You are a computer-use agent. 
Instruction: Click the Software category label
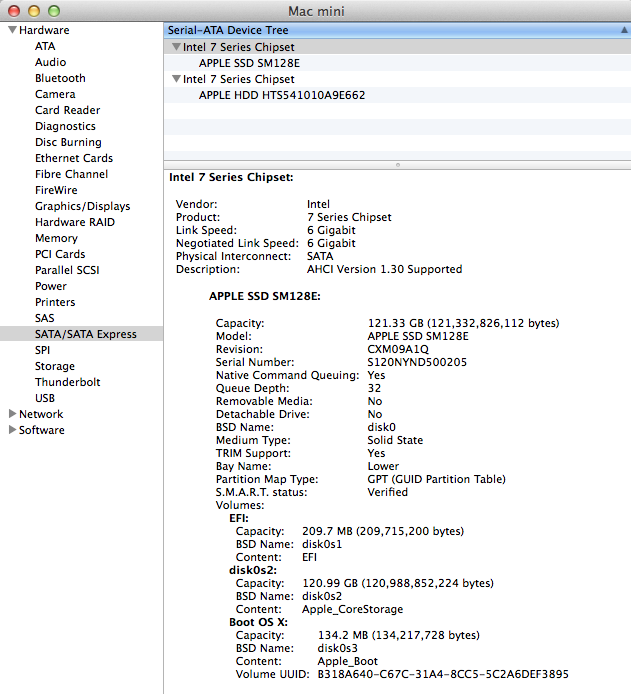point(42,430)
